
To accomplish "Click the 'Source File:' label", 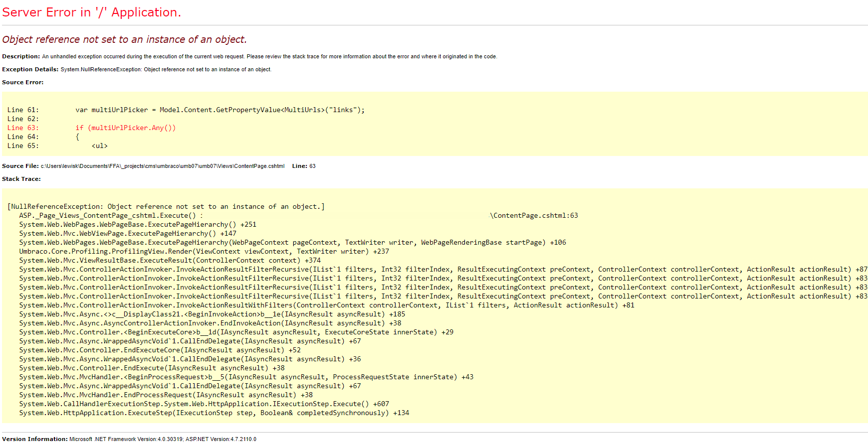I will (20, 166).
